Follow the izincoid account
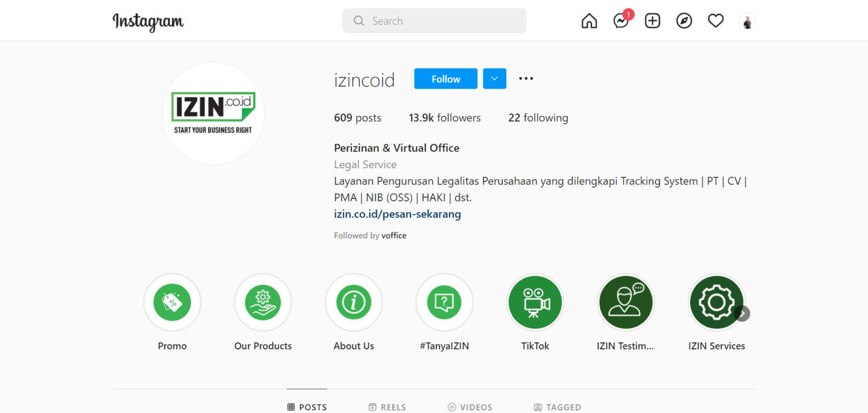The image size is (868, 413). coord(445,79)
